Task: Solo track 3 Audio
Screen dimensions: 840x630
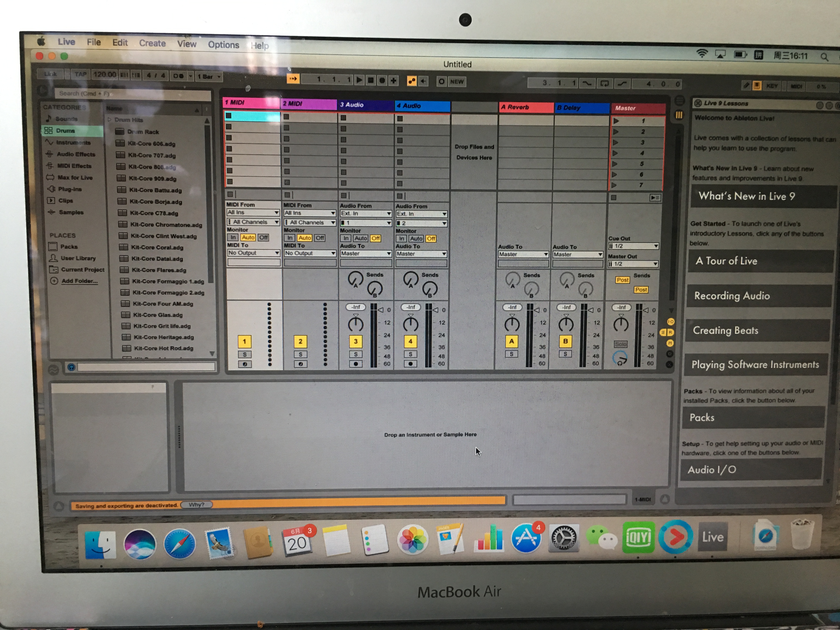Action: (355, 354)
